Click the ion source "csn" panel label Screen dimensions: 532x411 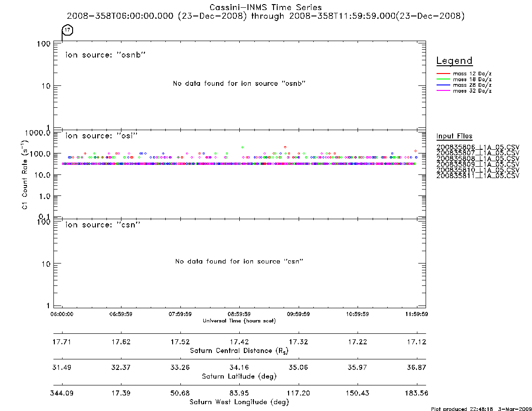[x=103, y=225]
